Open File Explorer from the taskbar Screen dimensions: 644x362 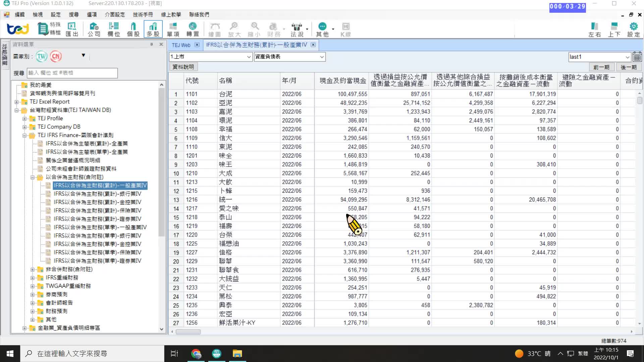pyautogui.click(x=237, y=354)
